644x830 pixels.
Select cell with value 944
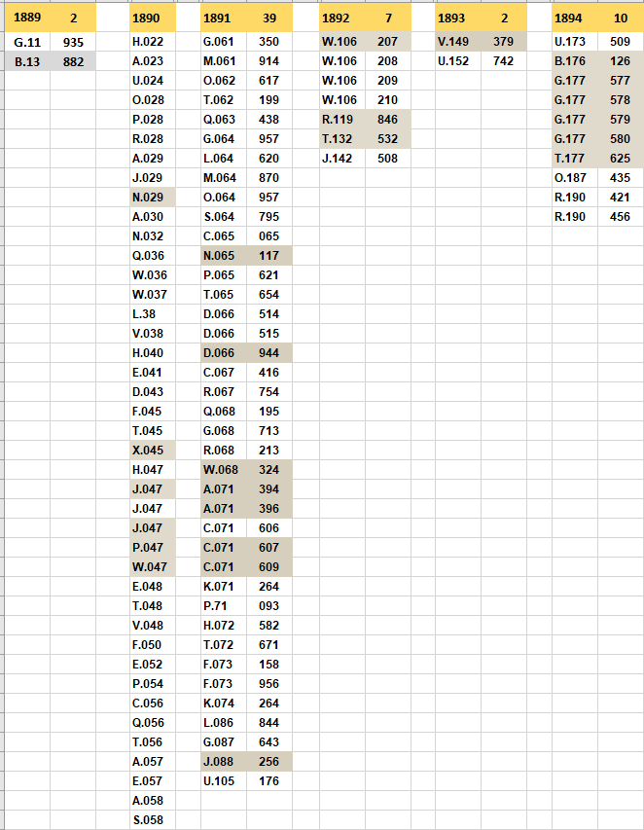click(x=269, y=353)
